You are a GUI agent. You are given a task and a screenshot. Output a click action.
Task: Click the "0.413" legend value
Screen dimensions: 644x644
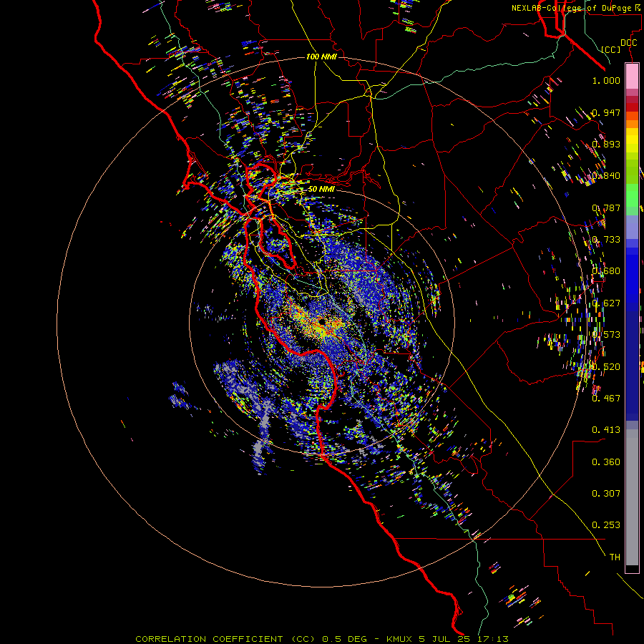coord(606,430)
